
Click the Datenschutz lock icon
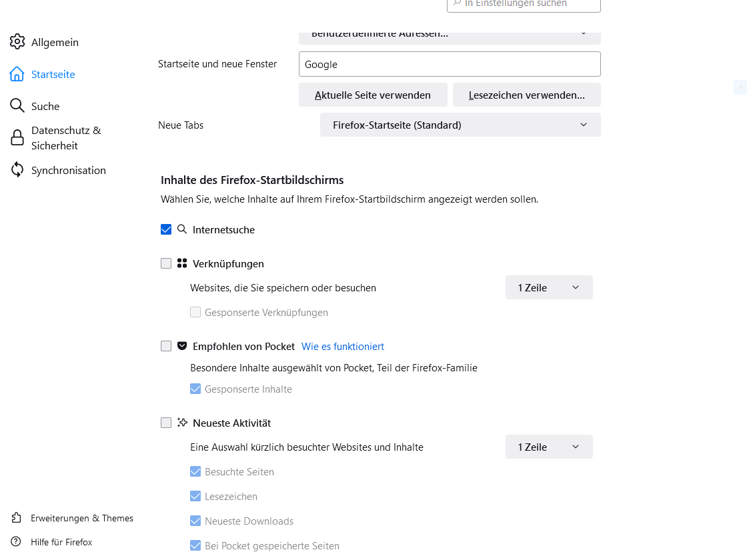17,138
